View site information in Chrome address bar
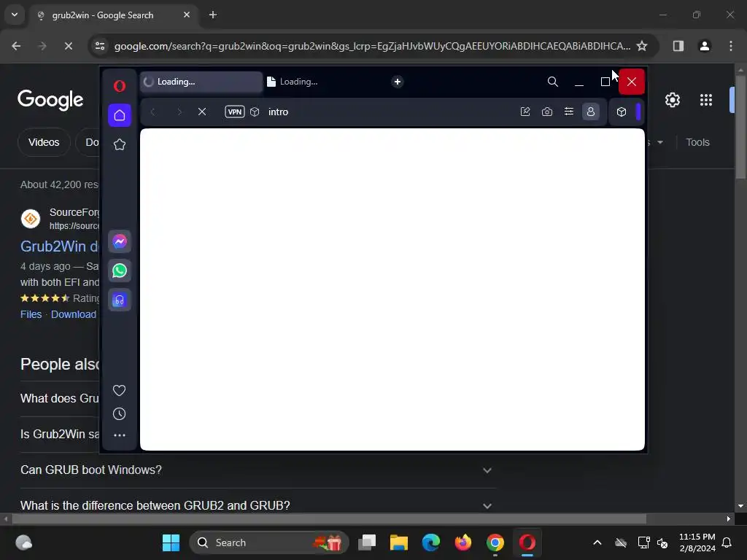Viewport: 747px width, 560px height. pyautogui.click(x=100, y=46)
